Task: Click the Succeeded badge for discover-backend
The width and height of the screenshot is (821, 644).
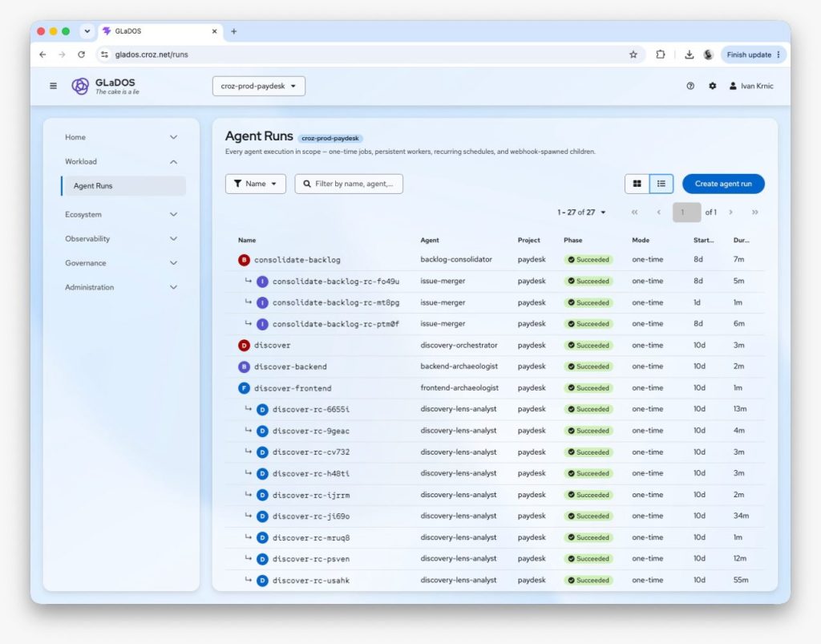Action: click(x=588, y=367)
